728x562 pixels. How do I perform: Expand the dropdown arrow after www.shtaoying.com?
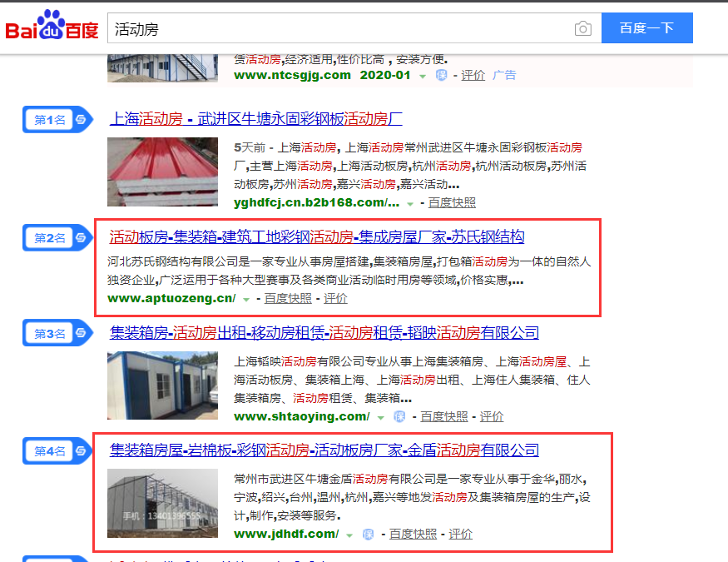pos(381,418)
